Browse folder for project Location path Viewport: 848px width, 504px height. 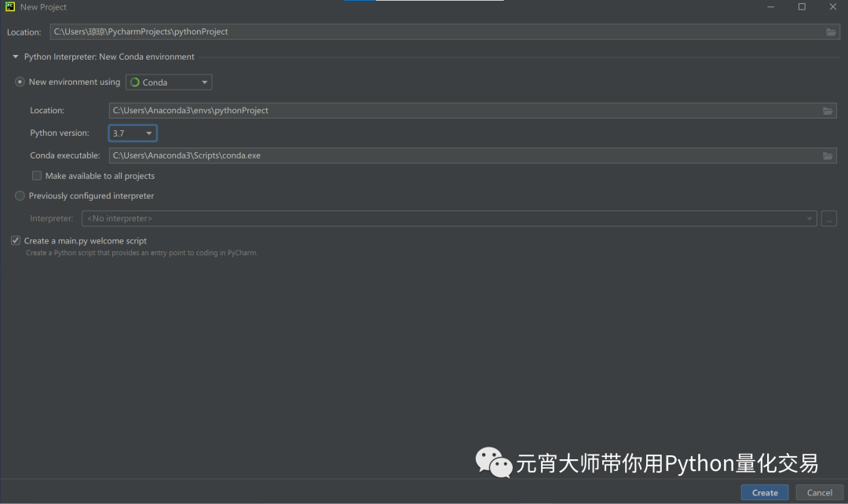pyautogui.click(x=831, y=32)
